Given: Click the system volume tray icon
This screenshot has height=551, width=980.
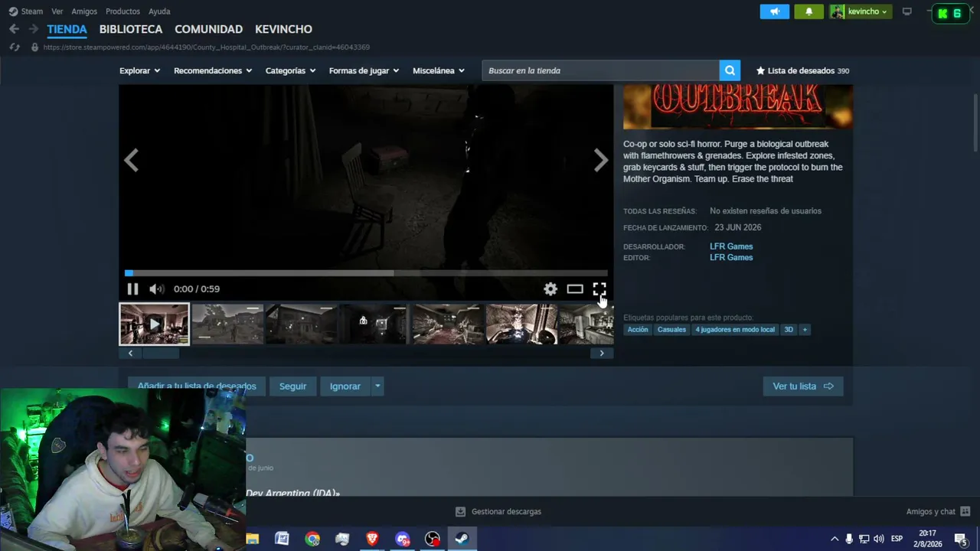Looking at the screenshot, I should tap(878, 539).
